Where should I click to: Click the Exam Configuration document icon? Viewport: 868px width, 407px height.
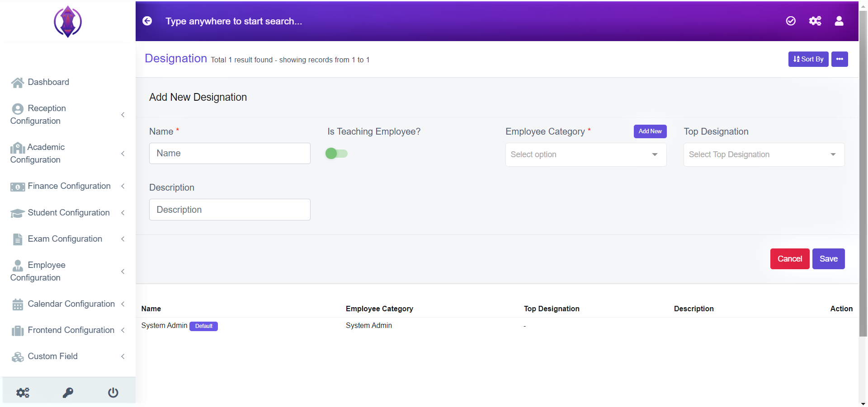[18, 239]
